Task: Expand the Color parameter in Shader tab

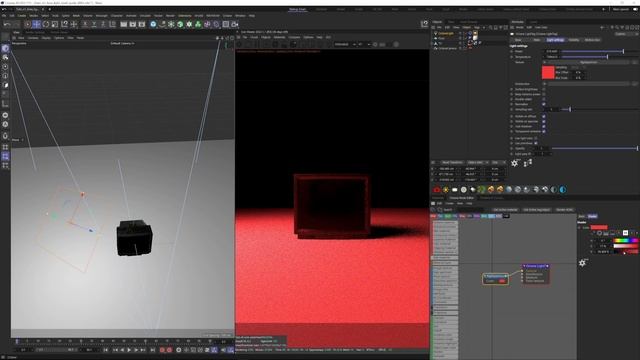Action: (579, 227)
